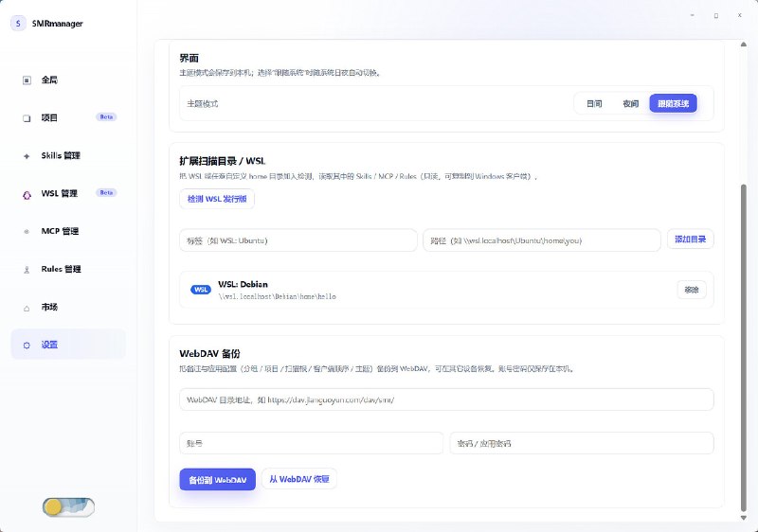
Task: Click the Beta badge next to 项目
Action: click(x=106, y=116)
